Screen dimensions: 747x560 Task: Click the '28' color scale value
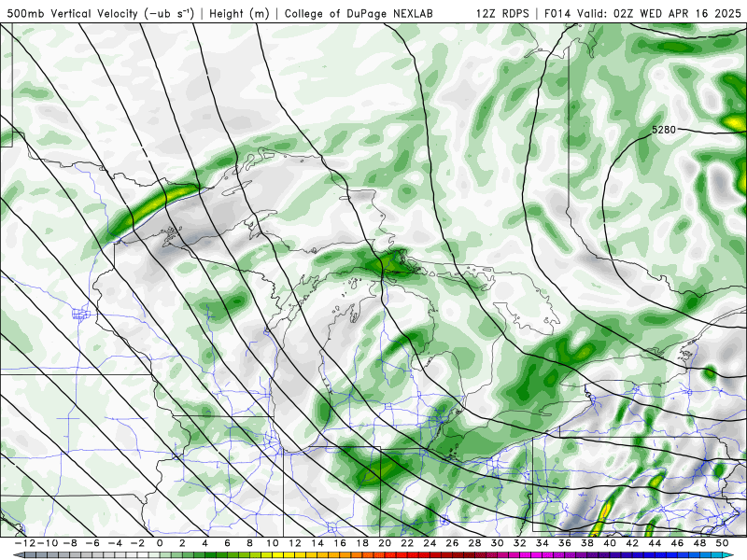[474, 543]
